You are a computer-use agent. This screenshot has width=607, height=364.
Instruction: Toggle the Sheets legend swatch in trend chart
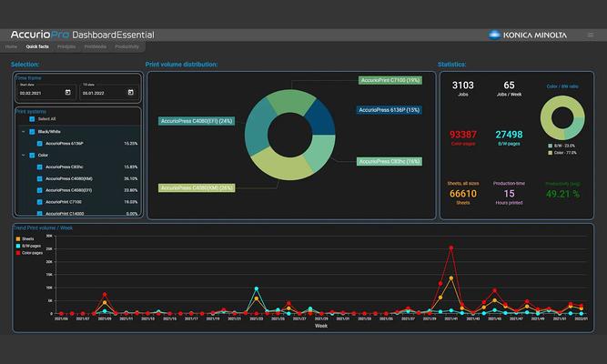point(18,239)
